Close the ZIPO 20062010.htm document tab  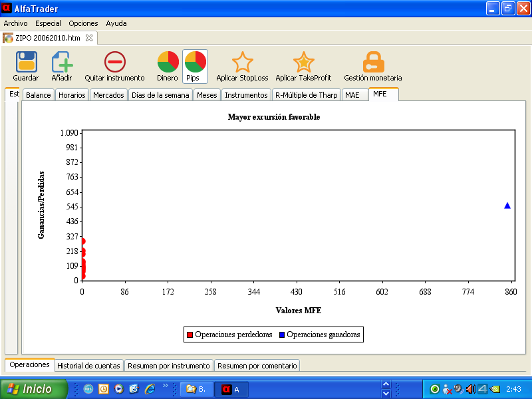89,38
